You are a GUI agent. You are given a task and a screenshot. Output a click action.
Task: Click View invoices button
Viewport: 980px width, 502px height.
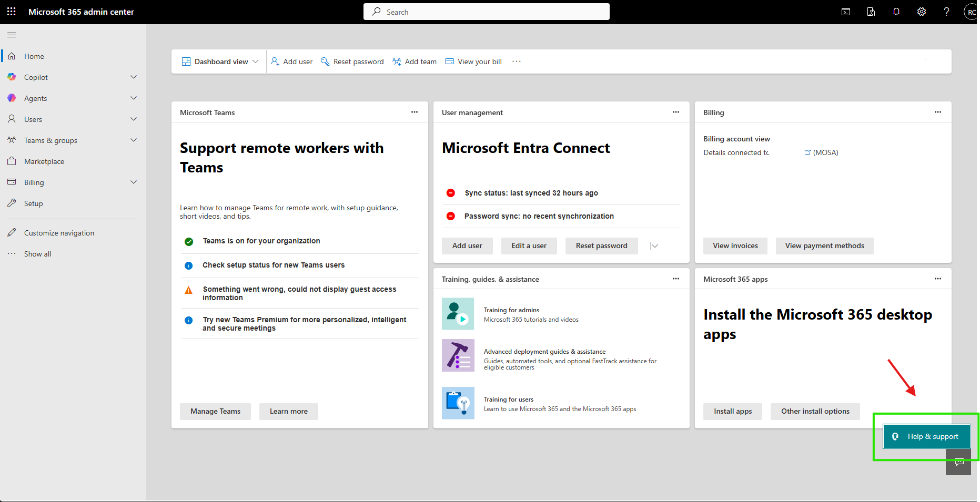735,246
